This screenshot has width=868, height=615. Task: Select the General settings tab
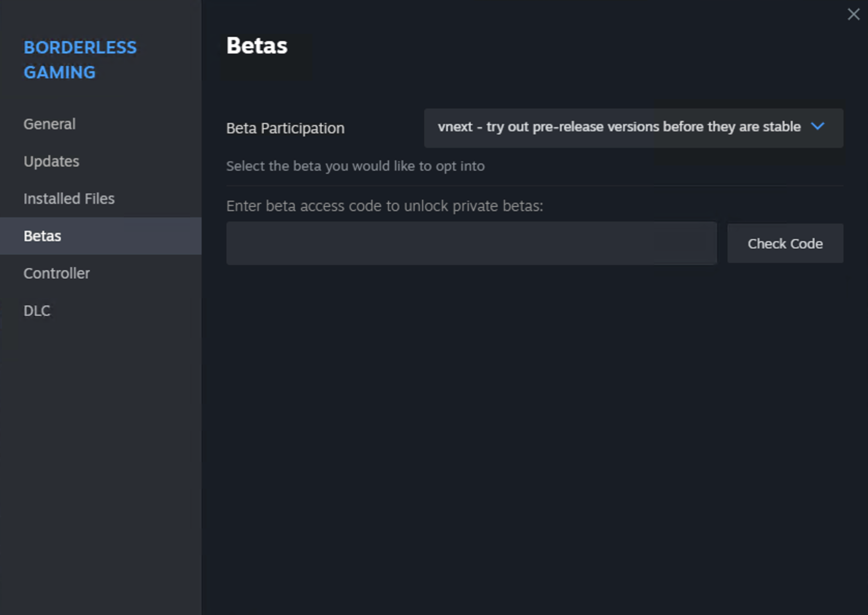[x=49, y=124]
